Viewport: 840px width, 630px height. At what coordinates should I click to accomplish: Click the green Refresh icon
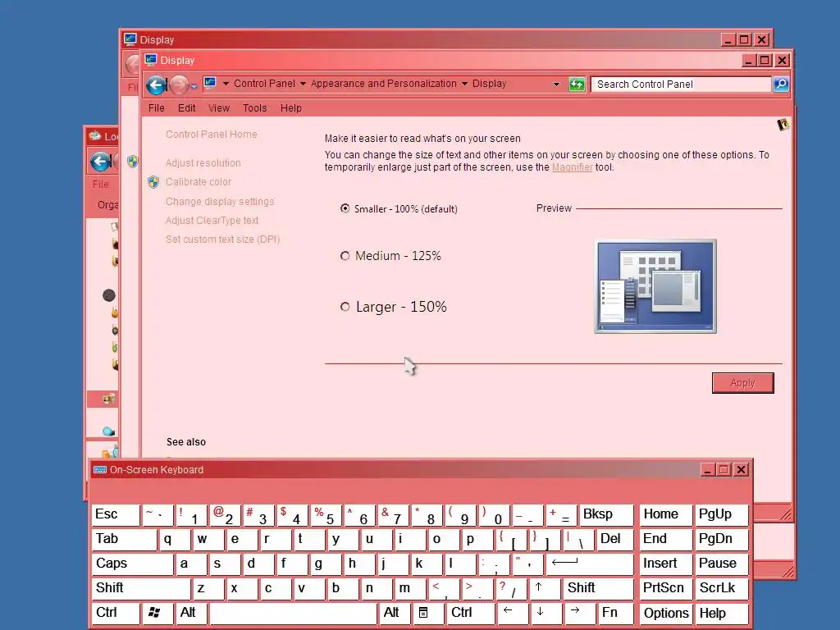click(577, 84)
